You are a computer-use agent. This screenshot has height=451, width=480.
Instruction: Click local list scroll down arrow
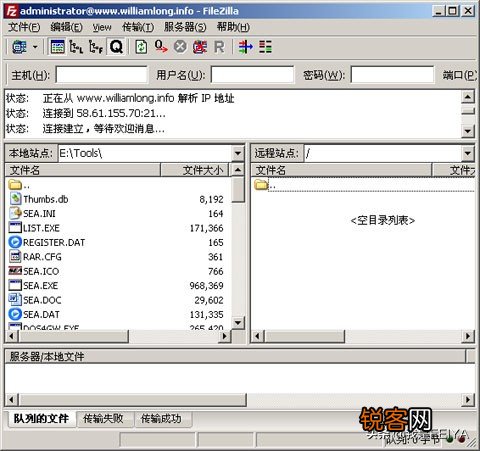click(x=238, y=323)
